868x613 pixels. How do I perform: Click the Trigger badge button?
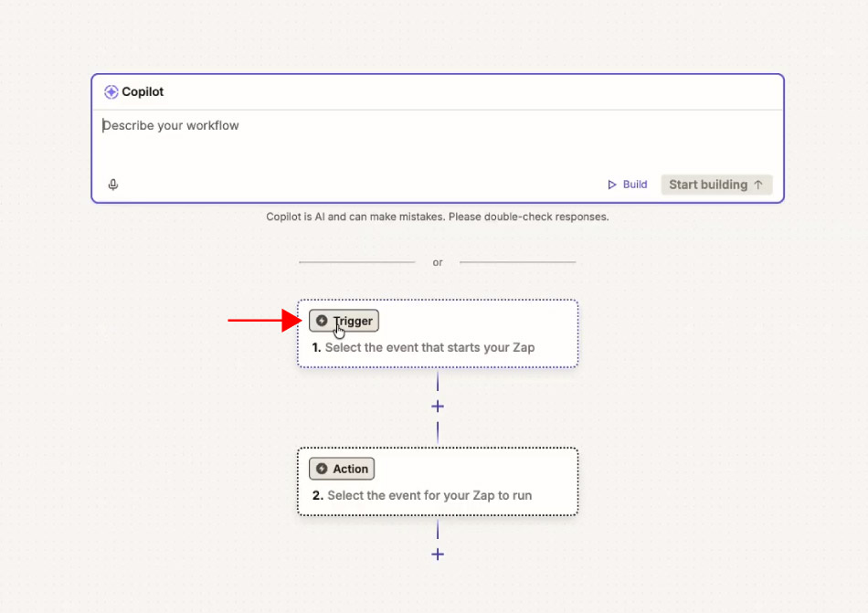coord(344,321)
